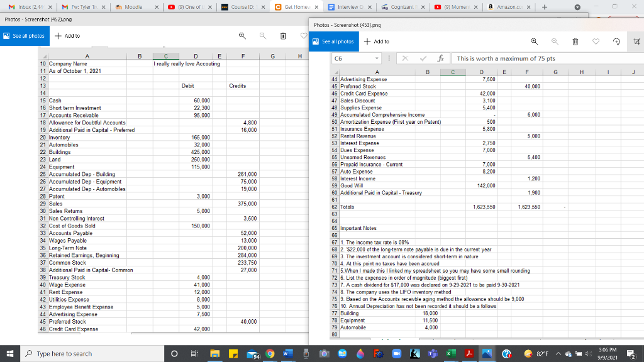Close the Moodle browser tab
The width and height of the screenshot is (644, 362).
157,7
